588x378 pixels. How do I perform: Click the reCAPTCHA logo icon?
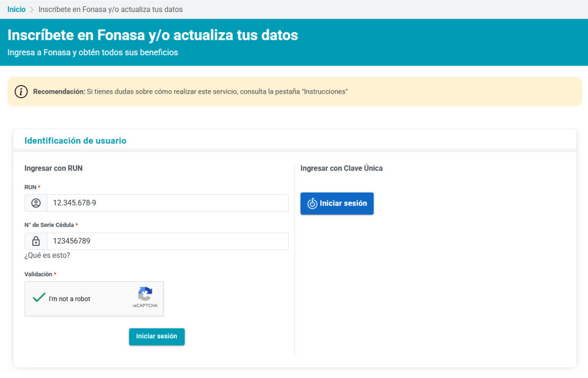pyautogui.click(x=145, y=294)
